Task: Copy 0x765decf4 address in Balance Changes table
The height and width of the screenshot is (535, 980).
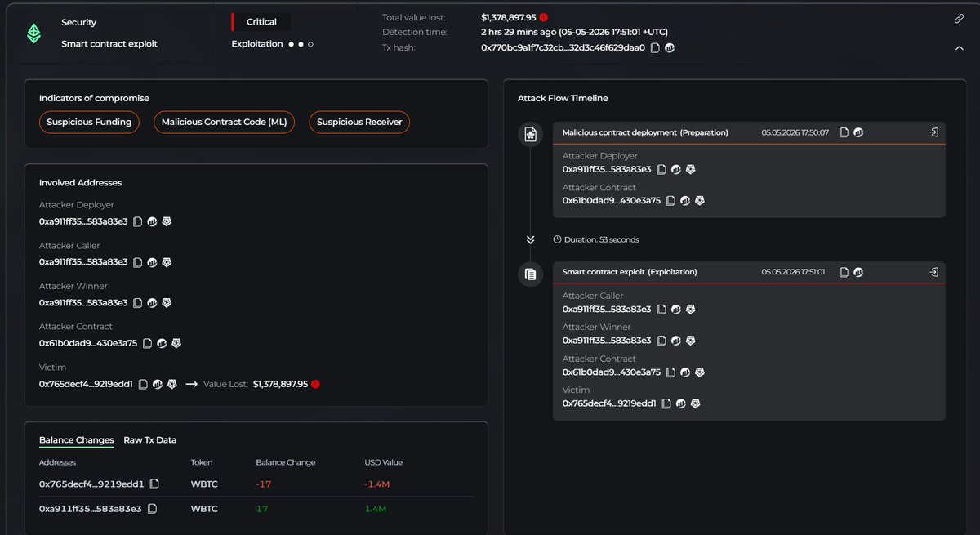Action: 154,484
